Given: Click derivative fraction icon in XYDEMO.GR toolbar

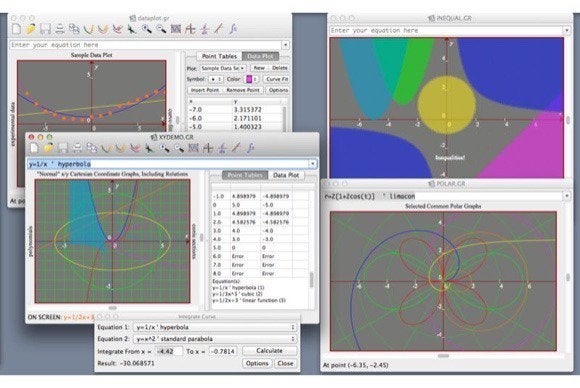Looking at the screenshot, I should 222,148.
